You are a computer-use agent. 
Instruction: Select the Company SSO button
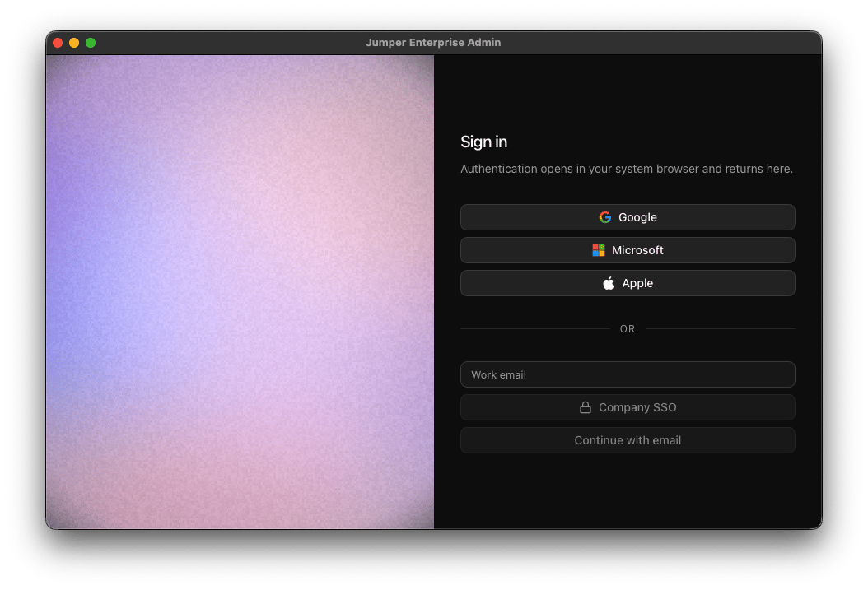(x=628, y=407)
